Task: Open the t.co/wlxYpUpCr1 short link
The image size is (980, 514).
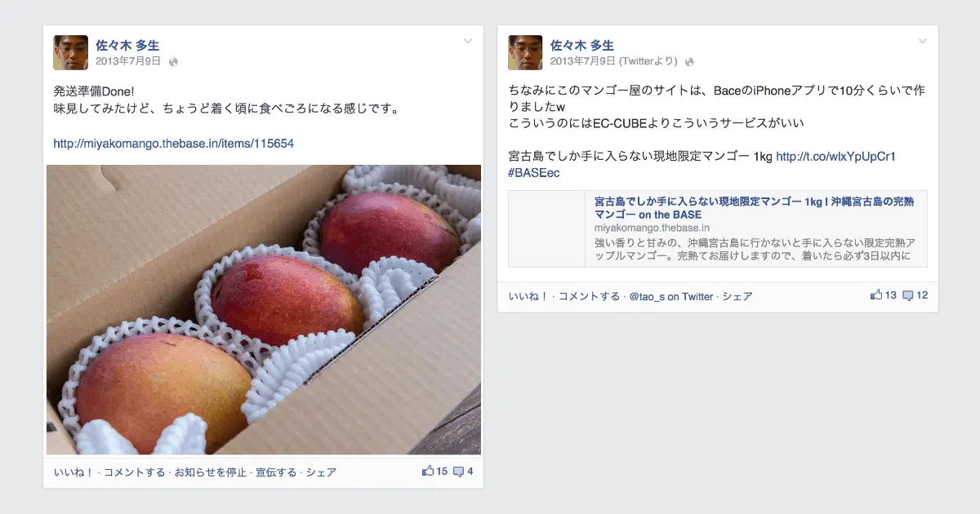Action: coord(835,156)
